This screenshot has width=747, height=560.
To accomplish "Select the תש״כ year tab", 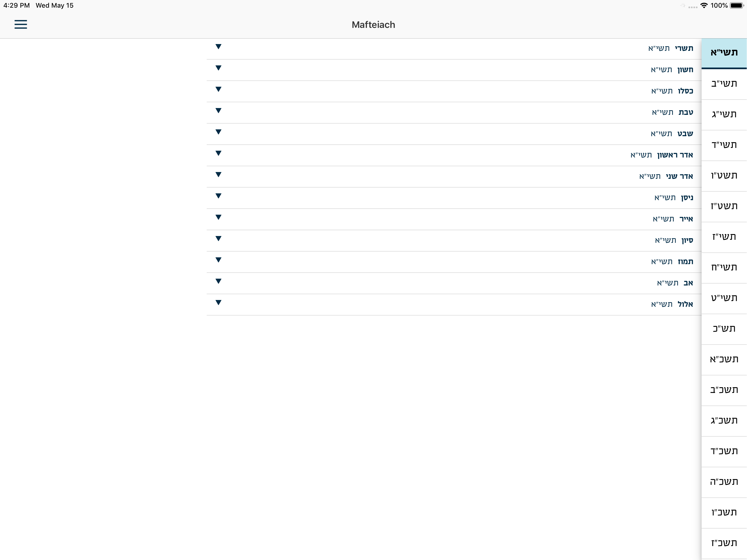I will 724,329.
